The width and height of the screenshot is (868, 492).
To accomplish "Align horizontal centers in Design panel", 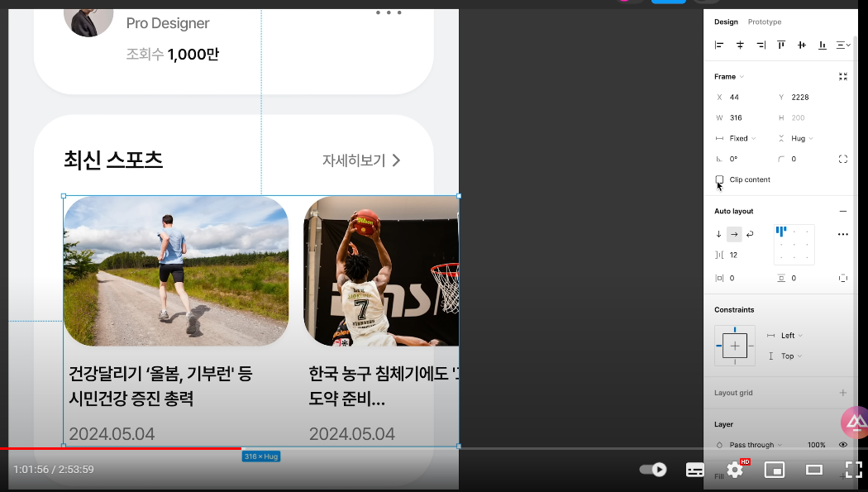I will click(740, 45).
